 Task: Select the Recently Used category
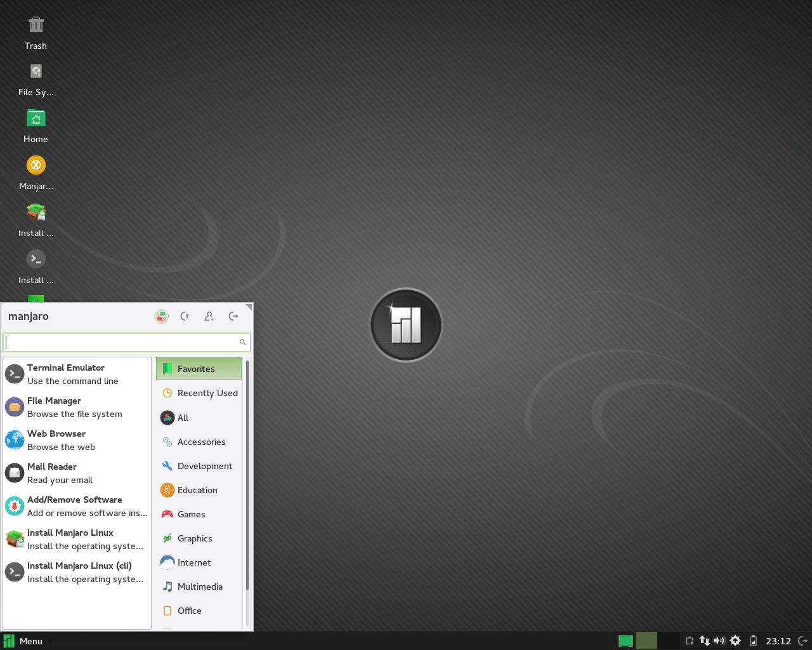point(199,393)
